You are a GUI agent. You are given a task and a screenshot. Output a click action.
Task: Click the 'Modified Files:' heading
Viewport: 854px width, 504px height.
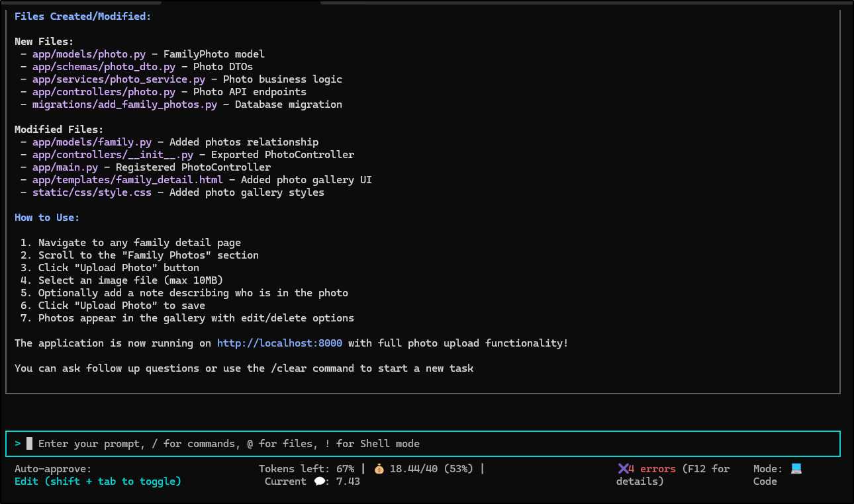(59, 130)
